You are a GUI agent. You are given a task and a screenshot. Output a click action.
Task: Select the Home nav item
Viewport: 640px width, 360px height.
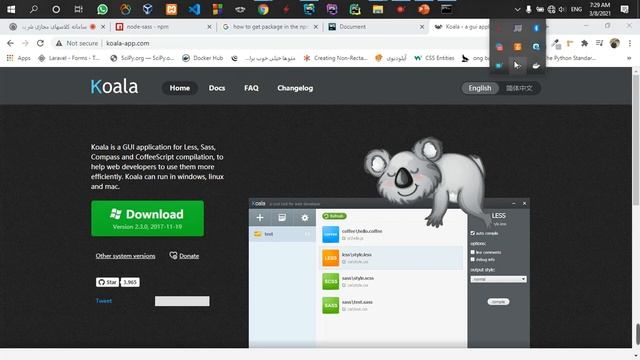click(180, 88)
